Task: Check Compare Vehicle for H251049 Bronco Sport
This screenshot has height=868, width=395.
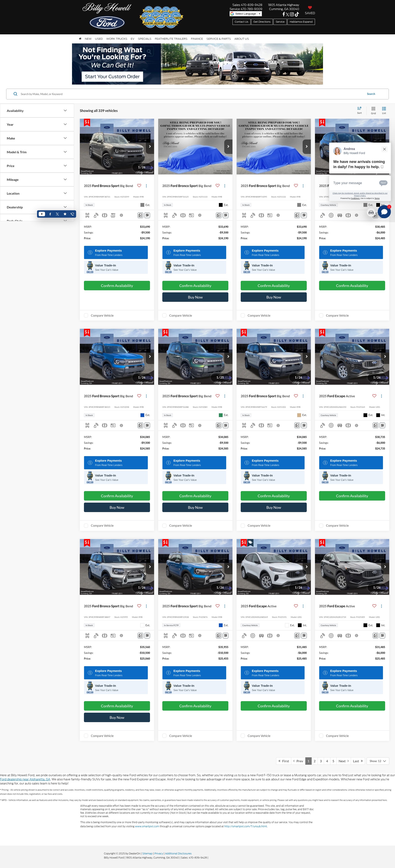Action: [x=86, y=315]
